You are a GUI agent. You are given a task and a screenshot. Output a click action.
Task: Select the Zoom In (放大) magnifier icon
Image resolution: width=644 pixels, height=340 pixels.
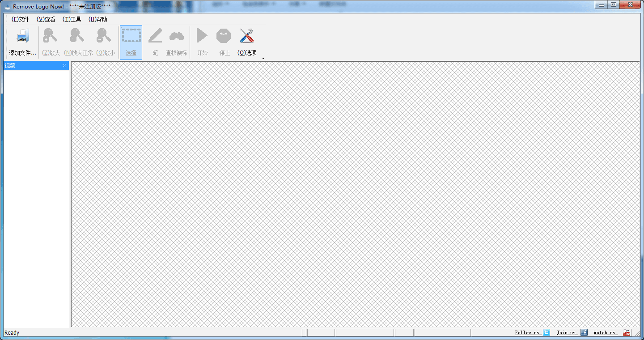click(x=50, y=36)
